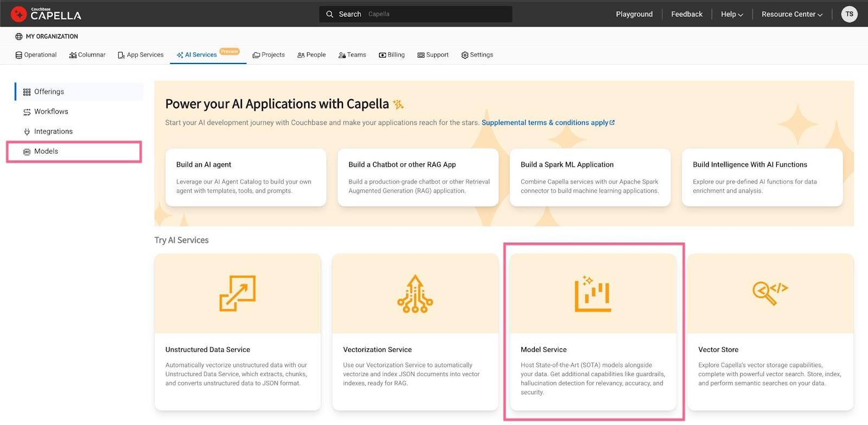The height and width of the screenshot is (425, 868).
Task: Click the Unstructured Data Service title
Action: click(x=208, y=350)
